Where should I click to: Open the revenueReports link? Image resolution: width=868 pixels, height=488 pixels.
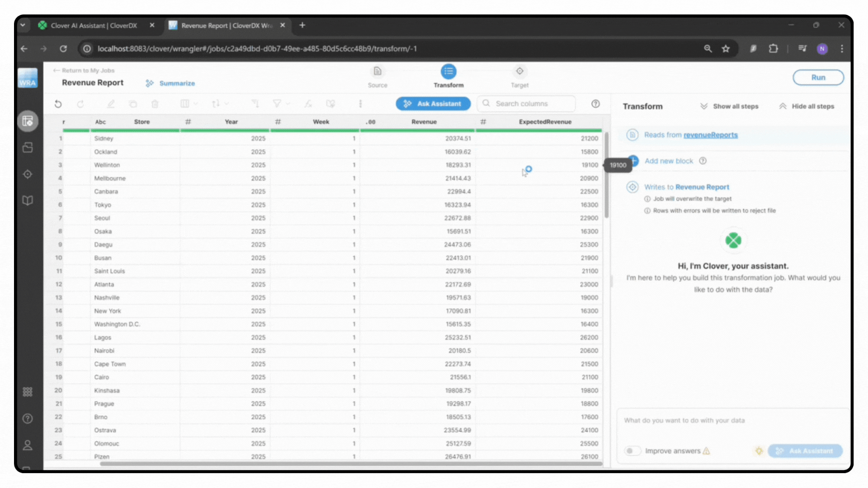[x=710, y=135]
